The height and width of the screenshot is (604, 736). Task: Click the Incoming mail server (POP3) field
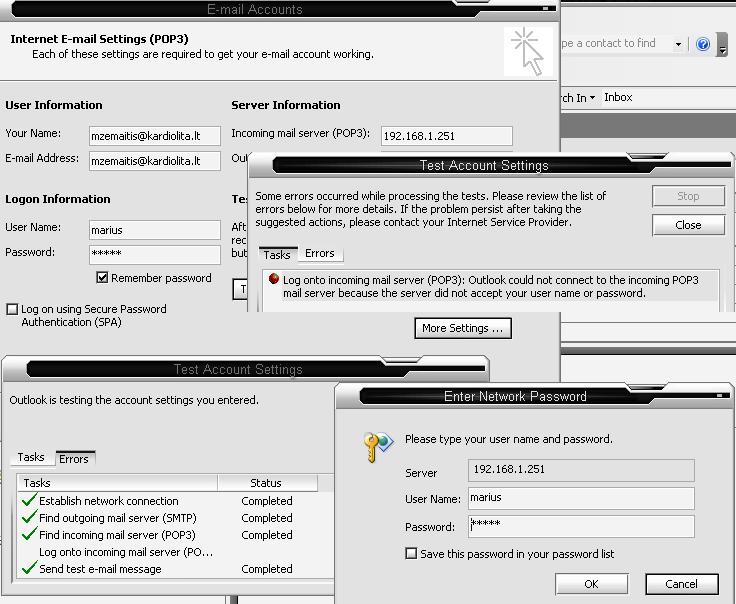click(x=446, y=136)
